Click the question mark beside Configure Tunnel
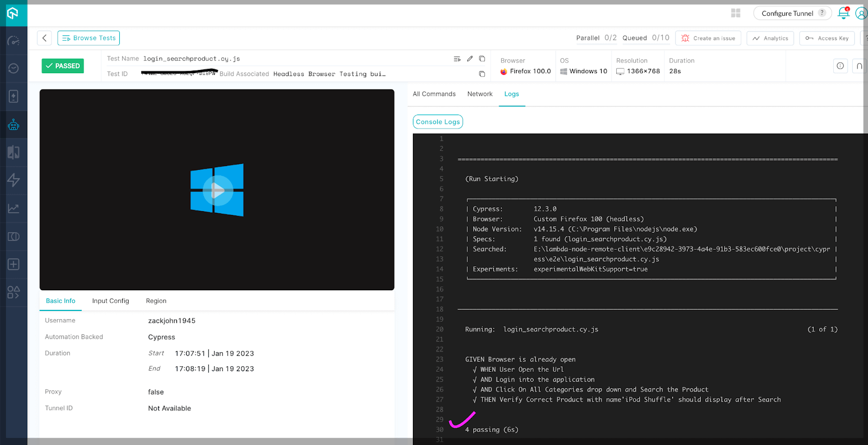868x445 pixels. click(x=822, y=13)
